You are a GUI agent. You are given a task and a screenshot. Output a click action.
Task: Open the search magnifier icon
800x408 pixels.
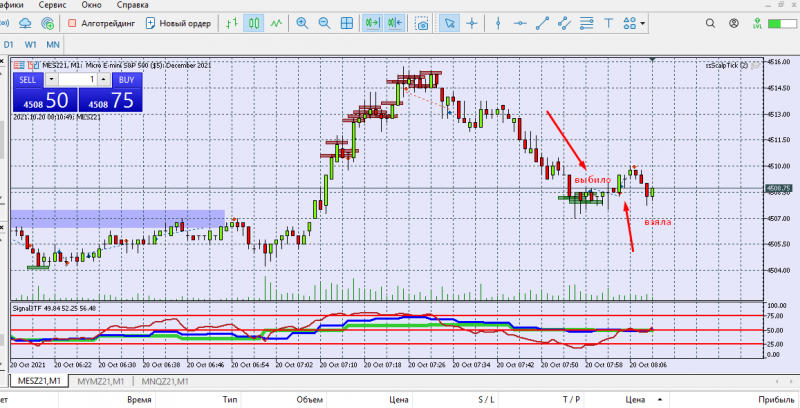point(710,23)
